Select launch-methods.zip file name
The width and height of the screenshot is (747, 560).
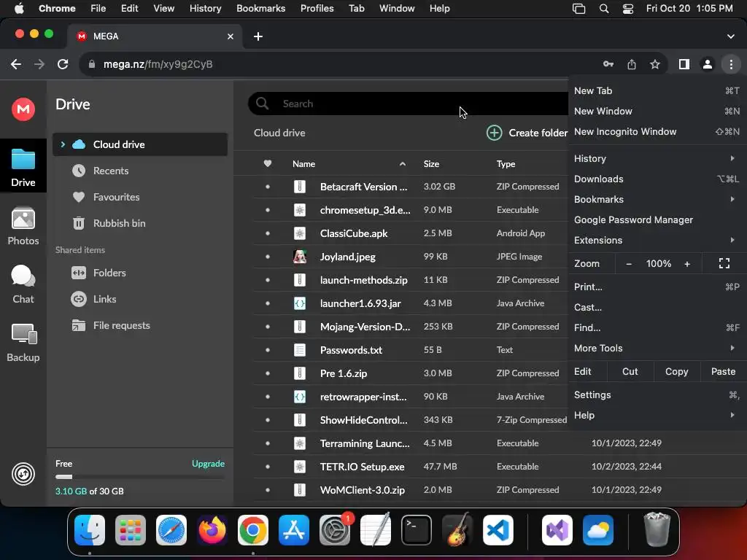click(363, 280)
